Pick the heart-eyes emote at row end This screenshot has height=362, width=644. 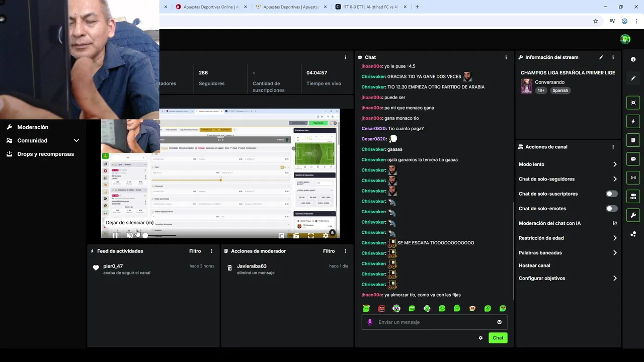503,308
